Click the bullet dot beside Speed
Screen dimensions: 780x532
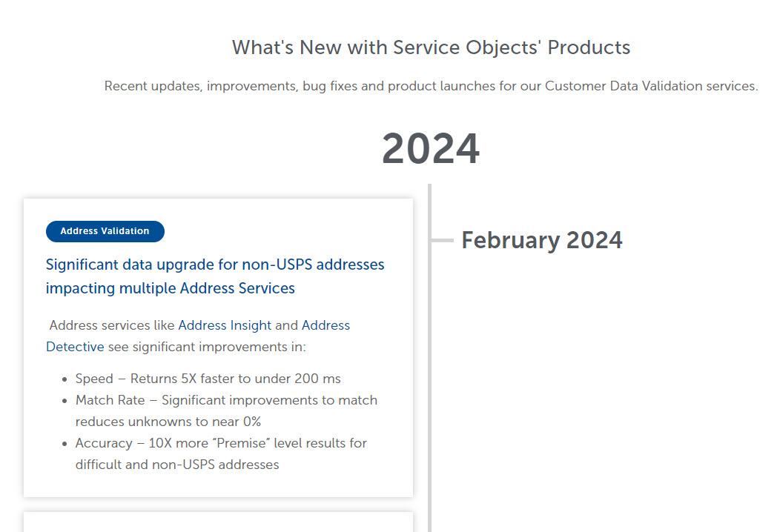pos(65,379)
